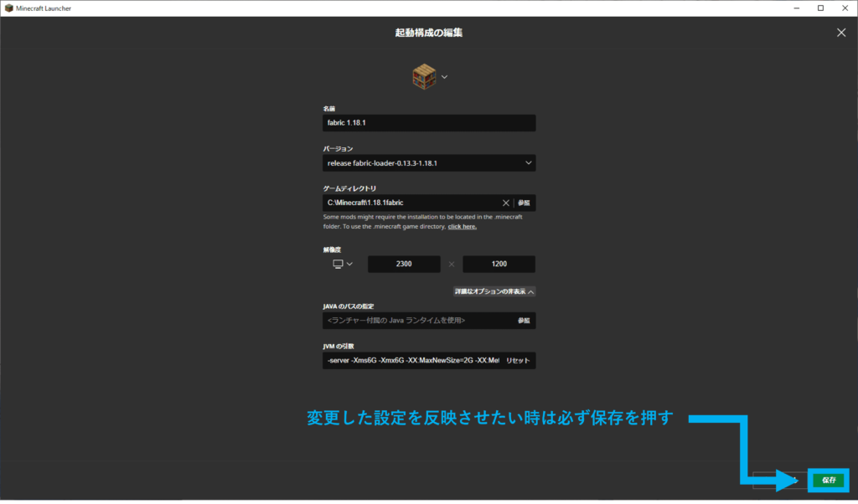Viewport: 858px width, 504px height.
Task: Follow the "click here." link
Action: pyautogui.click(x=463, y=226)
